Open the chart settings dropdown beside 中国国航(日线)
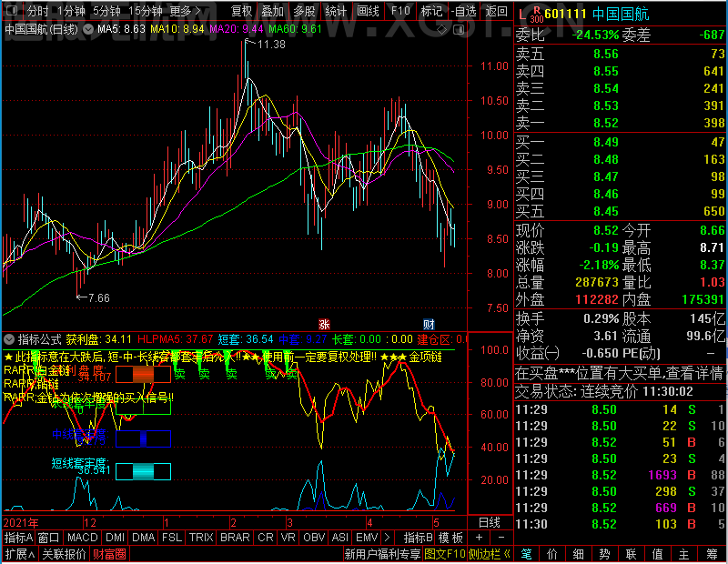The image size is (728, 564). (x=88, y=29)
